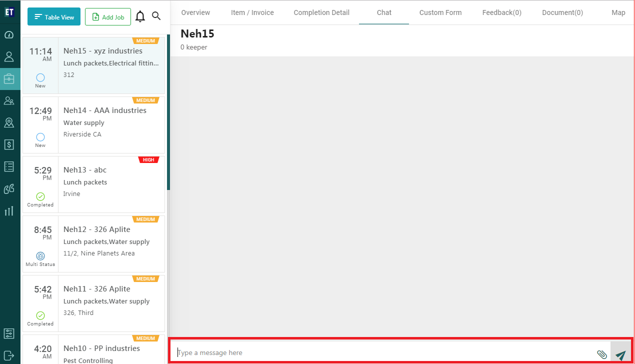Click the paperclip attachment icon
Screen dimensions: 635x364
click(x=602, y=354)
